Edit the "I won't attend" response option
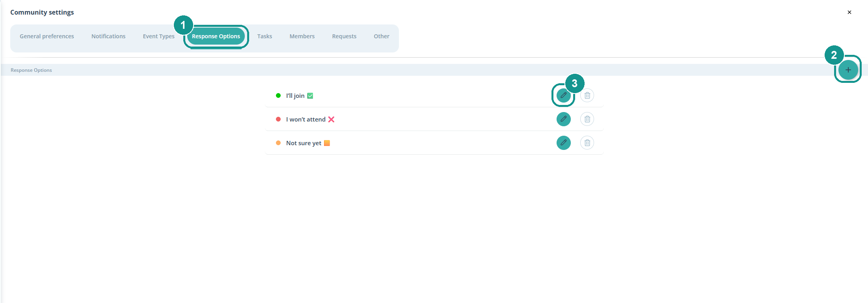The height and width of the screenshot is (303, 868). 563,119
